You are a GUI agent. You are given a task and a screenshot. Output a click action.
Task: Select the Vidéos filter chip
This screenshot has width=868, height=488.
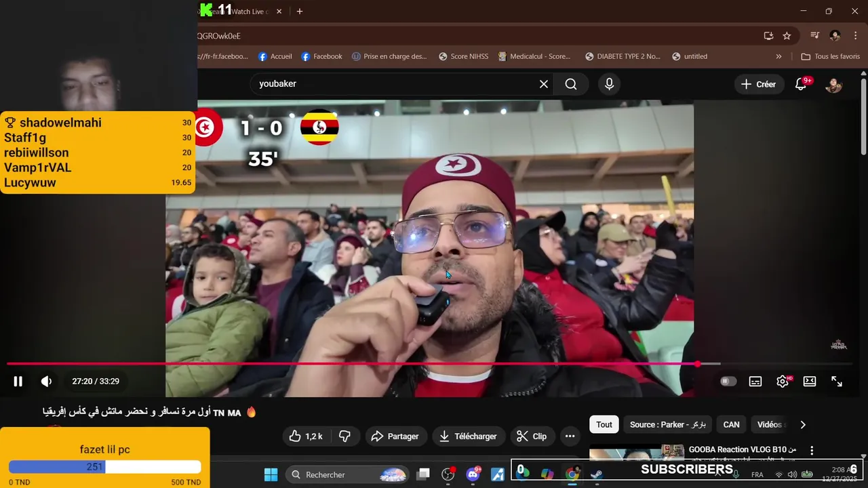(x=770, y=425)
